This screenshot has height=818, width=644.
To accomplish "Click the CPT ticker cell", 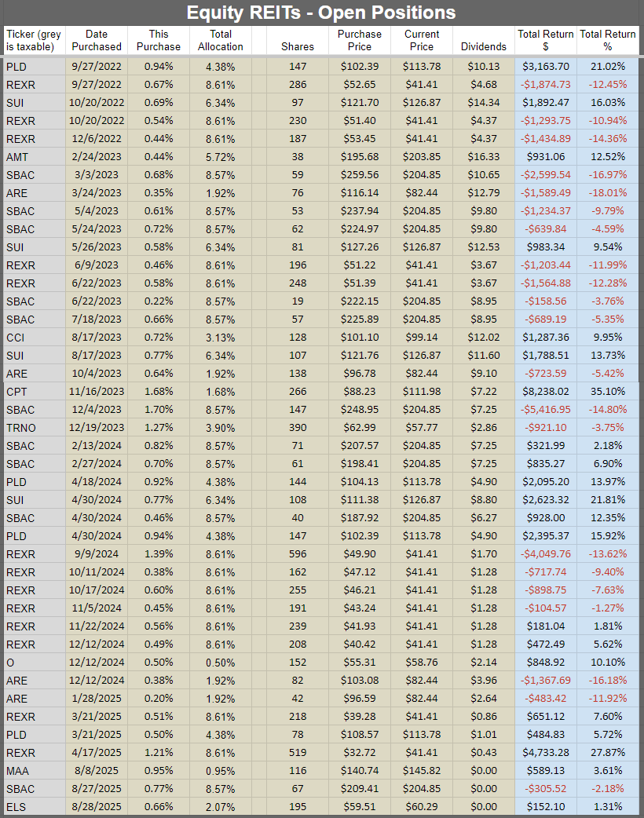I will point(35,392).
